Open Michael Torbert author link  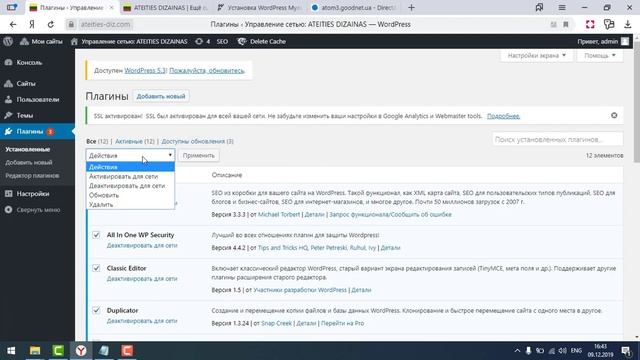tap(279, 215)
